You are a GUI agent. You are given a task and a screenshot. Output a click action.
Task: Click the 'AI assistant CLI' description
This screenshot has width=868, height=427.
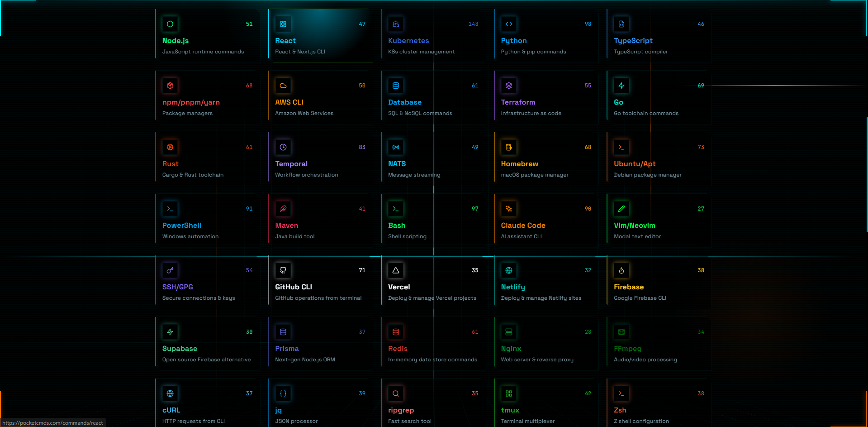(522, 236)
